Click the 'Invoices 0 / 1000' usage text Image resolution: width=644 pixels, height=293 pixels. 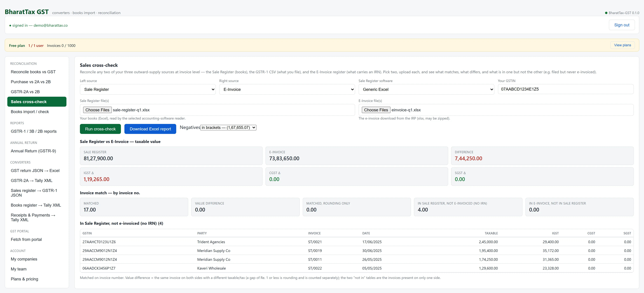pyautogui.click(x=61, y=46)
